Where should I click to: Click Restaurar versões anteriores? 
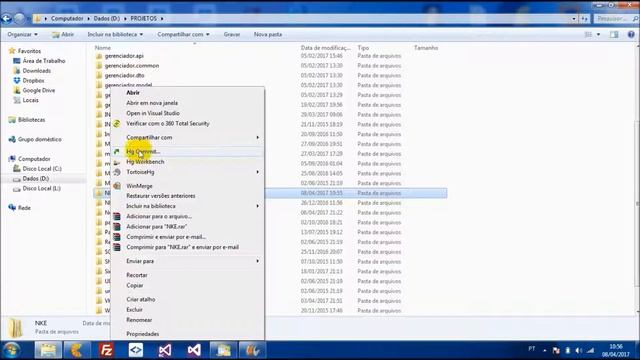160,196
